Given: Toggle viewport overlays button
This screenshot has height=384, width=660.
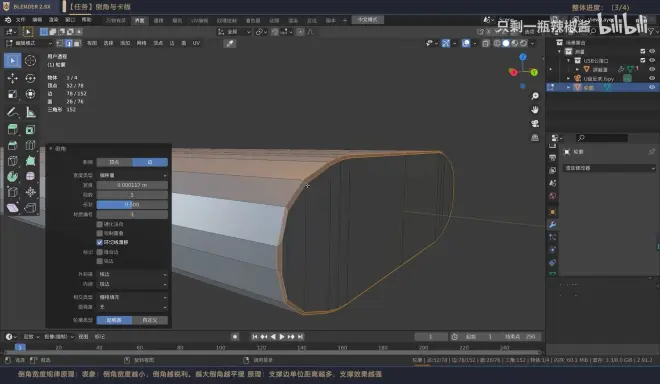Looking at the screenshot, I should point(466,43).
